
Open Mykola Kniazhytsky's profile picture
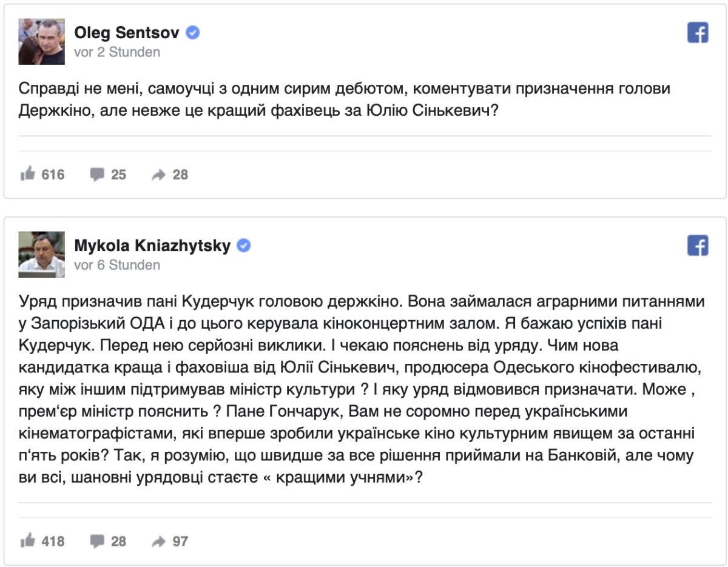point(42,254)
